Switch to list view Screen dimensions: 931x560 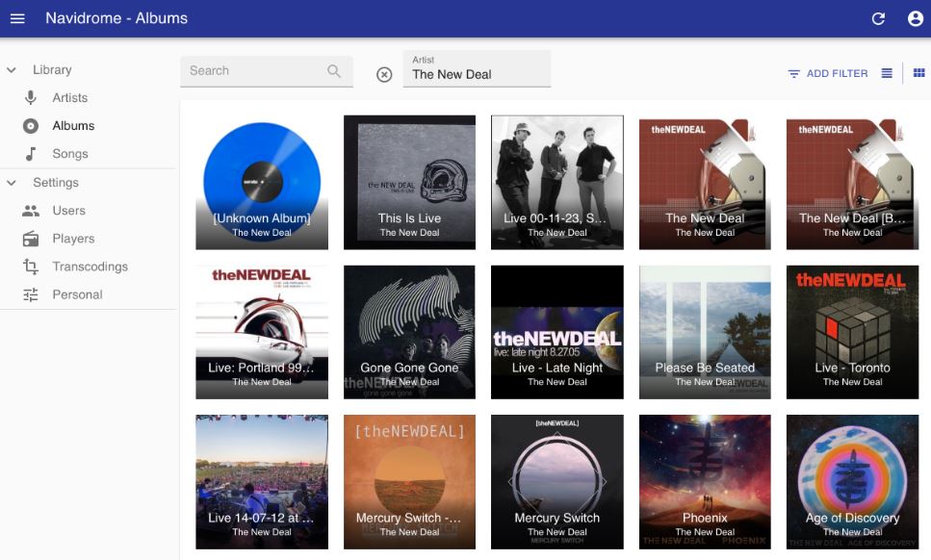coord(887,73)
